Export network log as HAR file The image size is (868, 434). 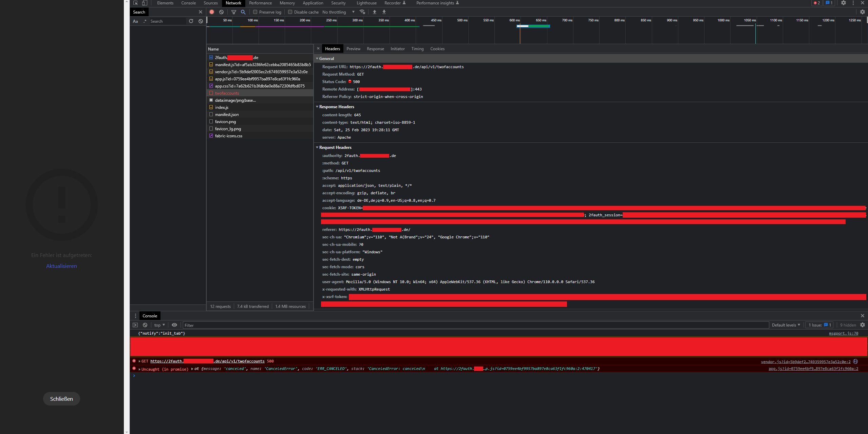click(384, 12)
